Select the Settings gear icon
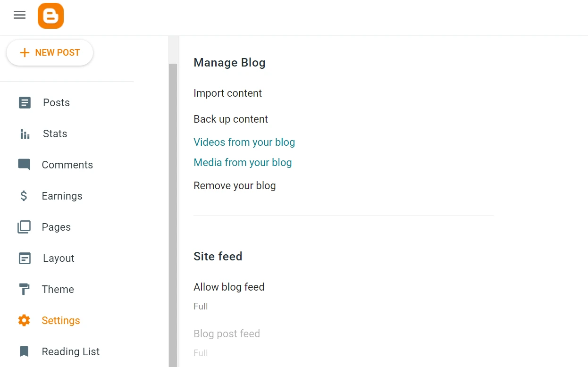Image resolution: width=588 pixels, height=367 pixels. (24, 320)
